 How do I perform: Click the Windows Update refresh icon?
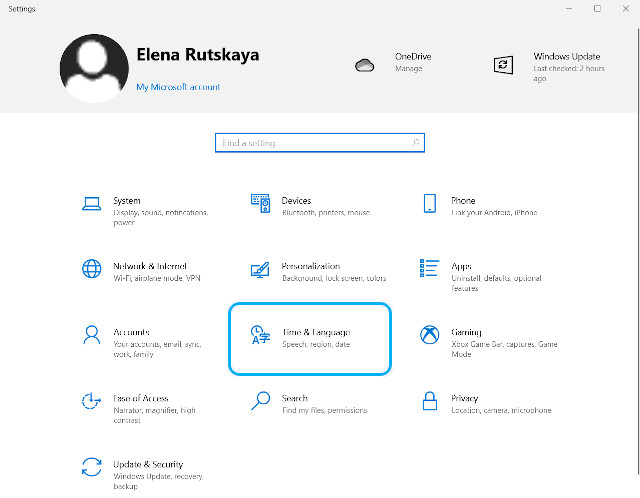pyautogui.click(x=503, y=64)
